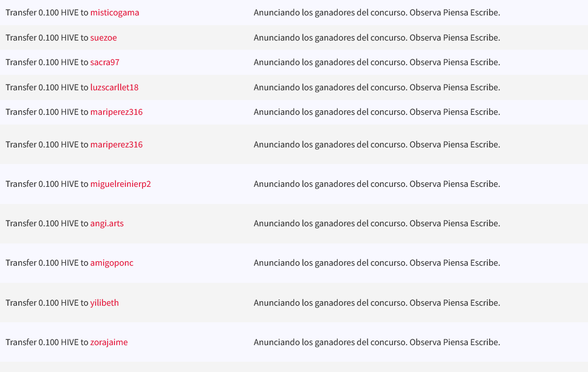Click memo text in the angi.arts row

pyautogui.click(x=376, y=223)
